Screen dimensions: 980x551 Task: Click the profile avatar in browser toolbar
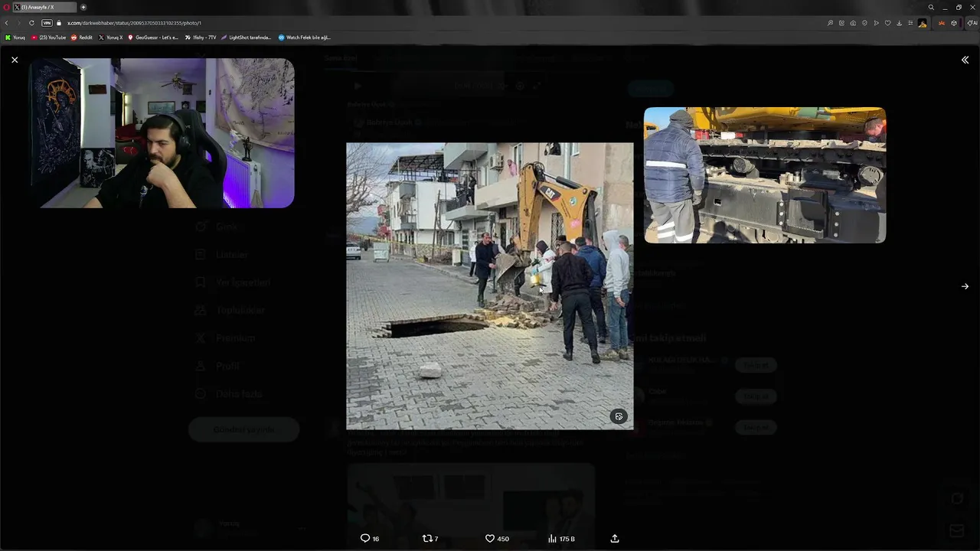[923, 23]
